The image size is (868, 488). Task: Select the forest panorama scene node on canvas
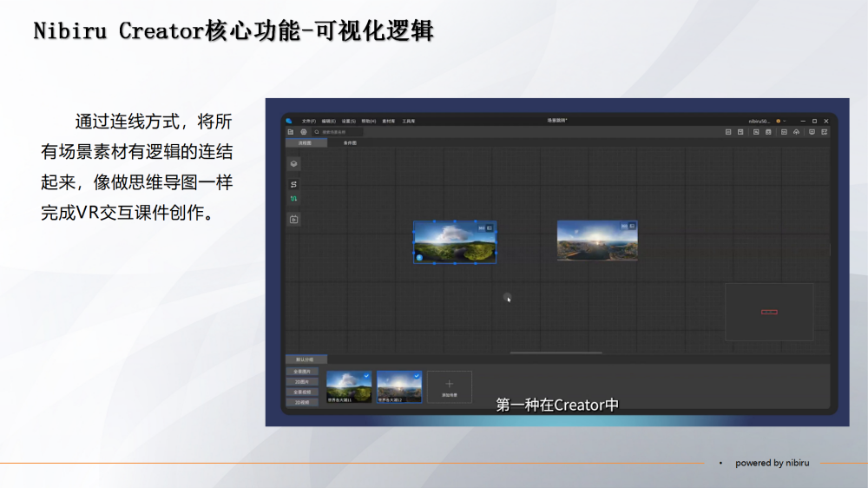tap(455, 242)
